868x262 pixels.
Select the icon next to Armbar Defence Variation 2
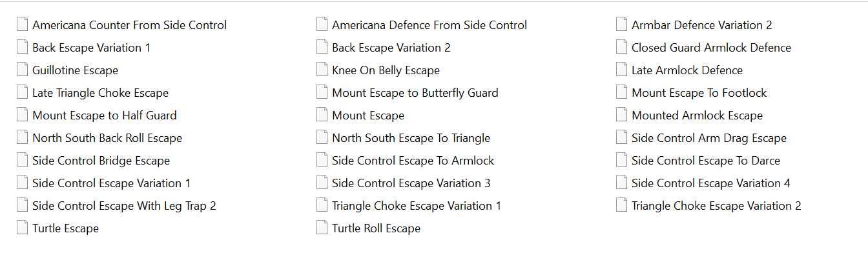[621, 25]
